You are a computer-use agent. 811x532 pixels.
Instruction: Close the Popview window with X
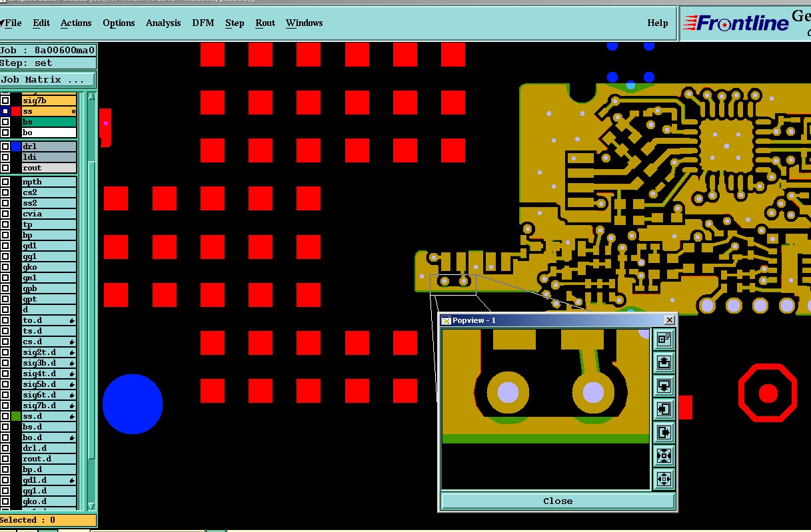670,320
